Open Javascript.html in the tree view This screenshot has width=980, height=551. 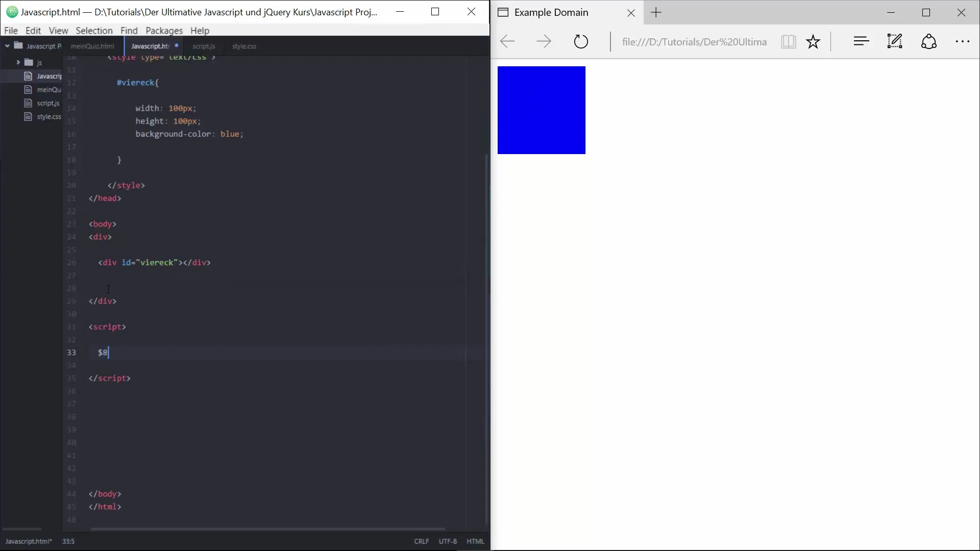(49, 76)
